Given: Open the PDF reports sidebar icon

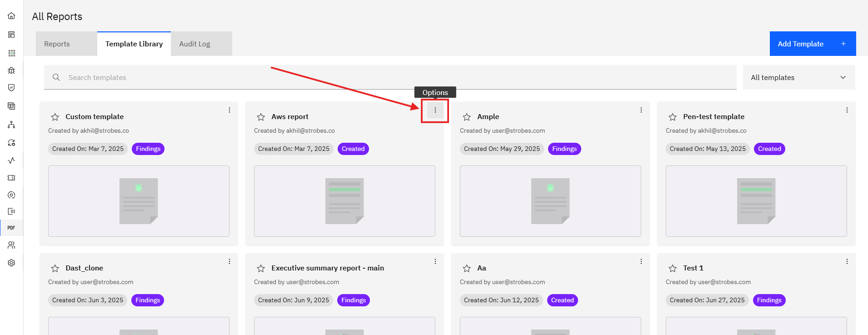Looking at the screenshot, I should tap(11, 228).
